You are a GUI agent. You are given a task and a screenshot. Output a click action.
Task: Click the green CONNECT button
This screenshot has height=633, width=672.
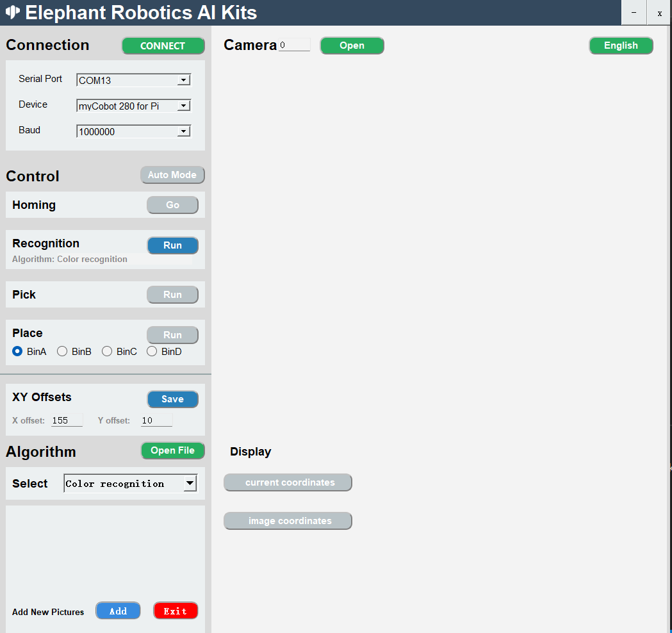point(163,46)
